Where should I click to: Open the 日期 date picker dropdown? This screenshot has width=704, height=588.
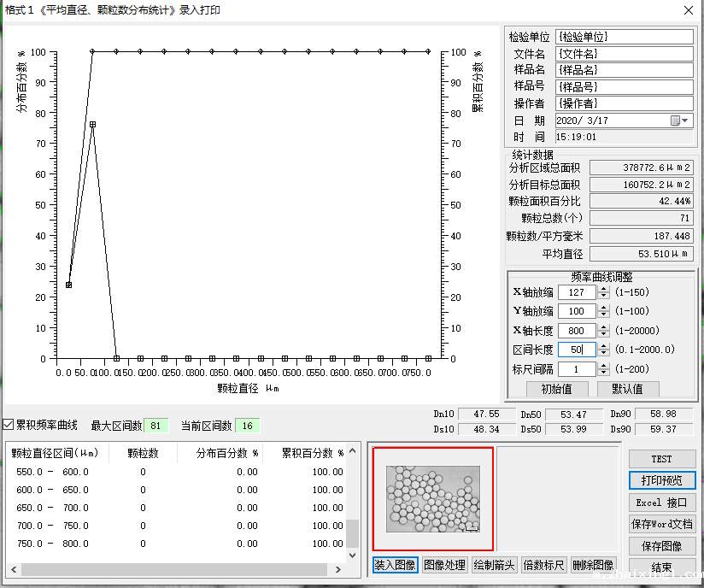[685, 121]
